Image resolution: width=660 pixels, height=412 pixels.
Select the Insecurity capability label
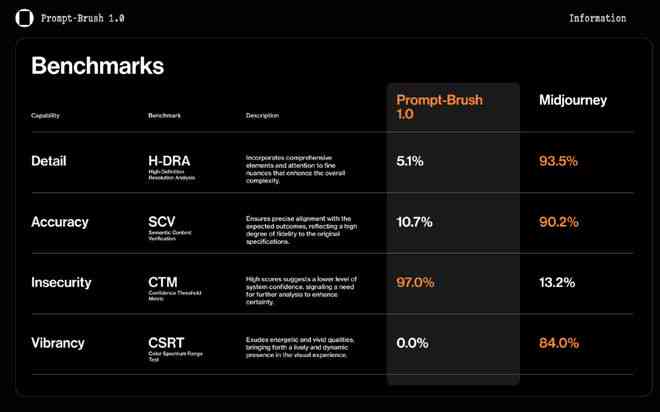pos(61,282)
